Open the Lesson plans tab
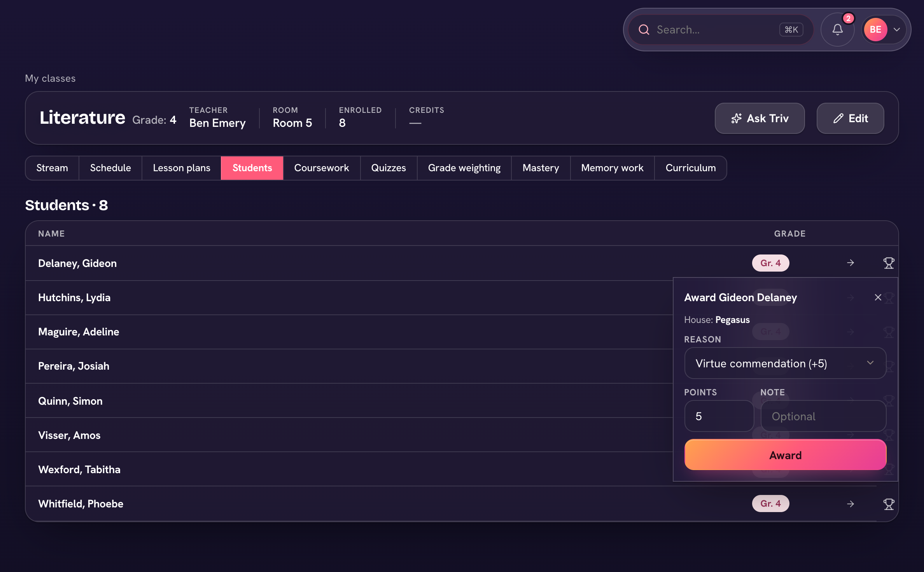Viewport: 924px width, 572px height. point(182,168)
